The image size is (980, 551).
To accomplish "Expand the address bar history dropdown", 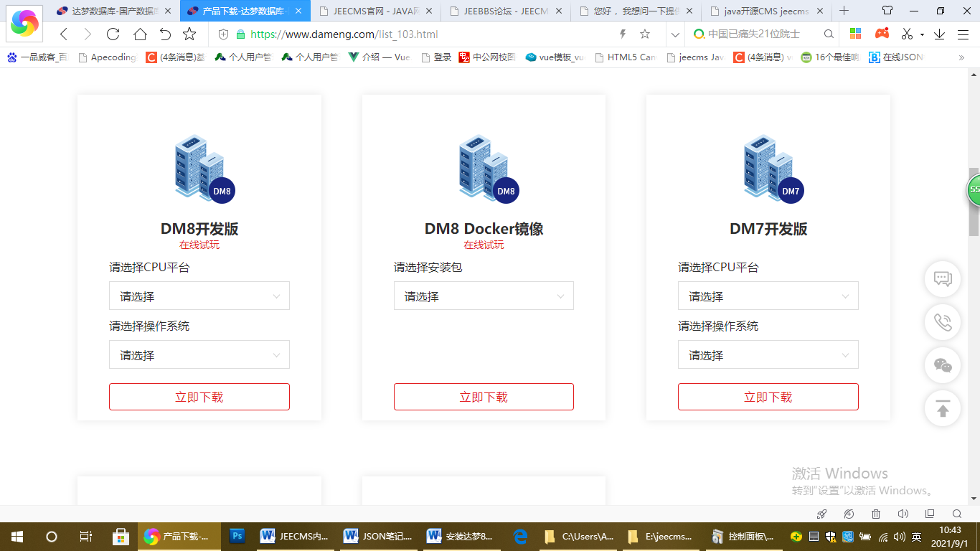I will (x=674, y=34).
